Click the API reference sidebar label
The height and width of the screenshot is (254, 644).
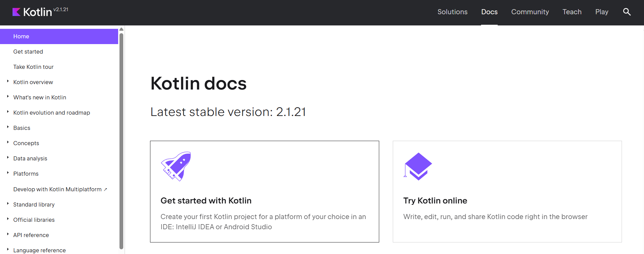(31, 235)
